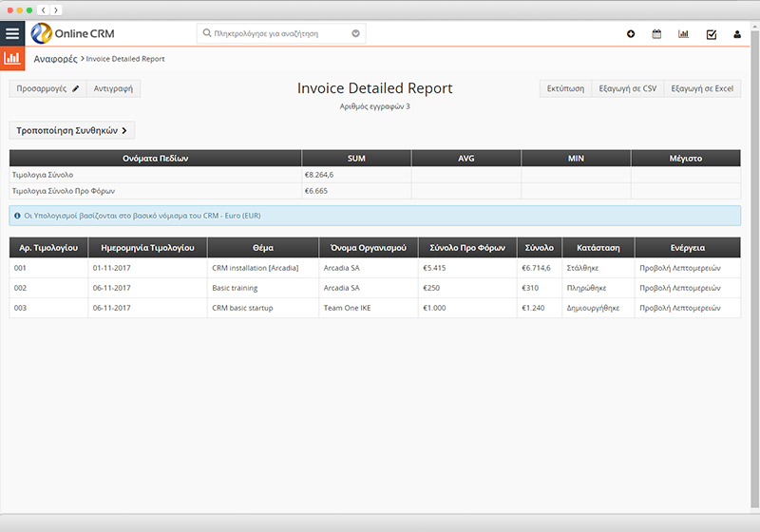Image resolution: width=760 pixels, height=532 pixels.
Task: Click the Ενέργεια column header
Action: (x=688, y=248)
